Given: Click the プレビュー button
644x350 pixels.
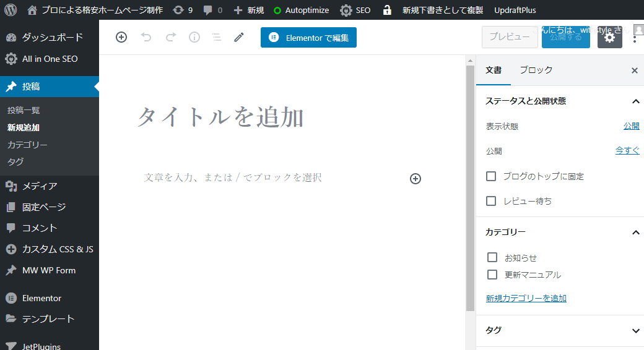Looking at the screenshot, I should tap(510, 37).
